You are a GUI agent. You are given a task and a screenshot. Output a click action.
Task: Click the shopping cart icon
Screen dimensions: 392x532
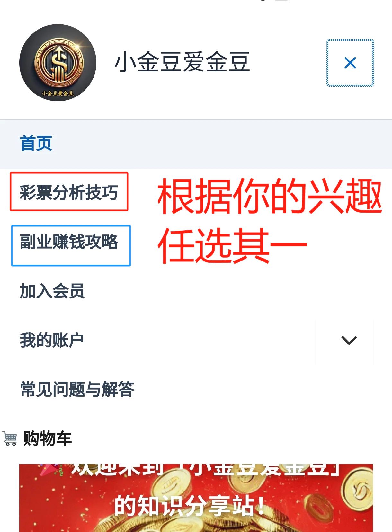pos(10,438)
